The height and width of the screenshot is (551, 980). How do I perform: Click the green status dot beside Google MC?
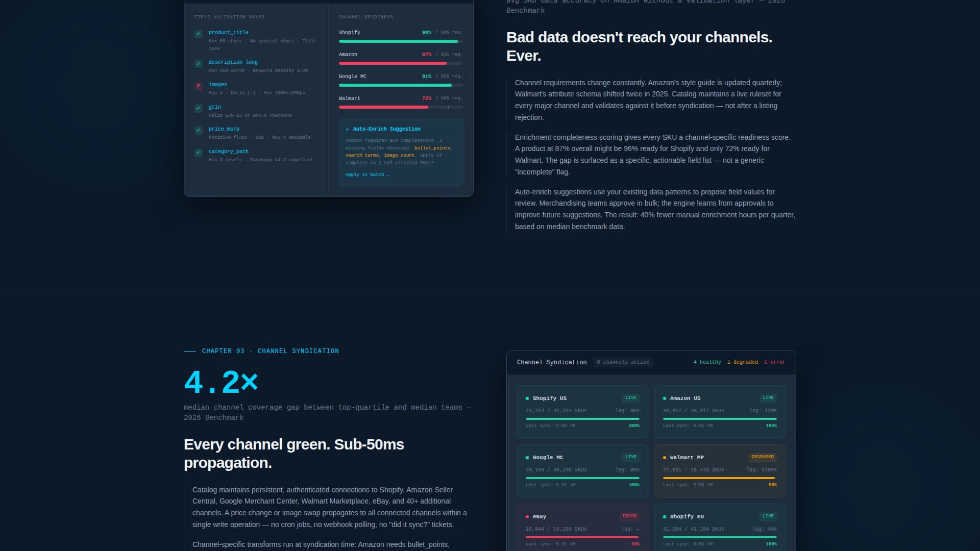pos(527,458)
